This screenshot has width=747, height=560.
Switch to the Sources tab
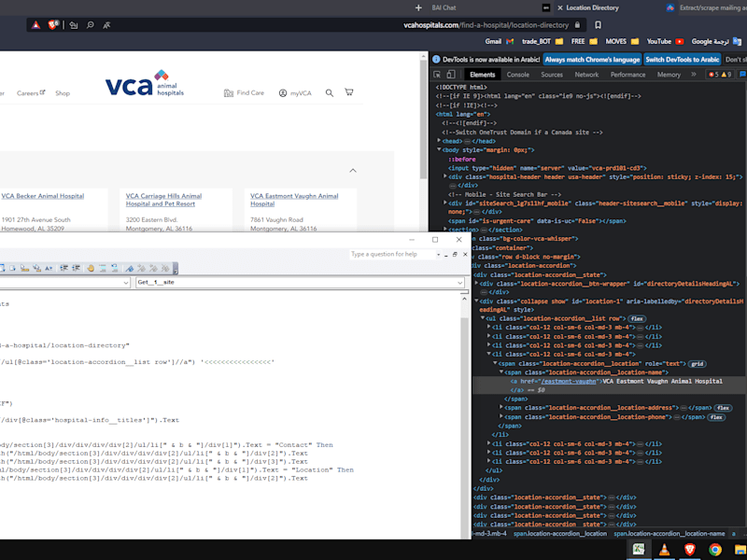coord(552,75)
